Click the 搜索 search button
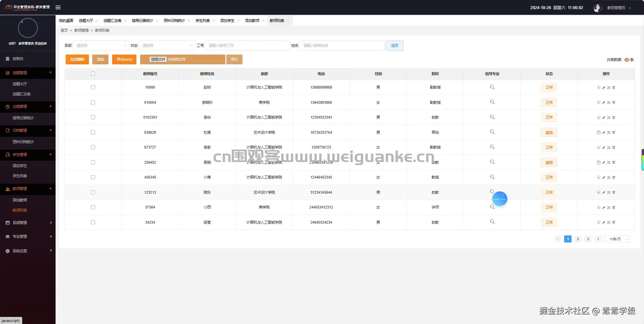644x324 pixels. 395,45
